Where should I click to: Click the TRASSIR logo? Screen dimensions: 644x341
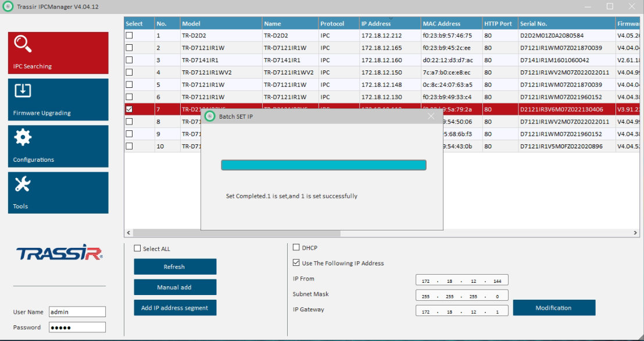pyautogui.click(x=59, y=252)
